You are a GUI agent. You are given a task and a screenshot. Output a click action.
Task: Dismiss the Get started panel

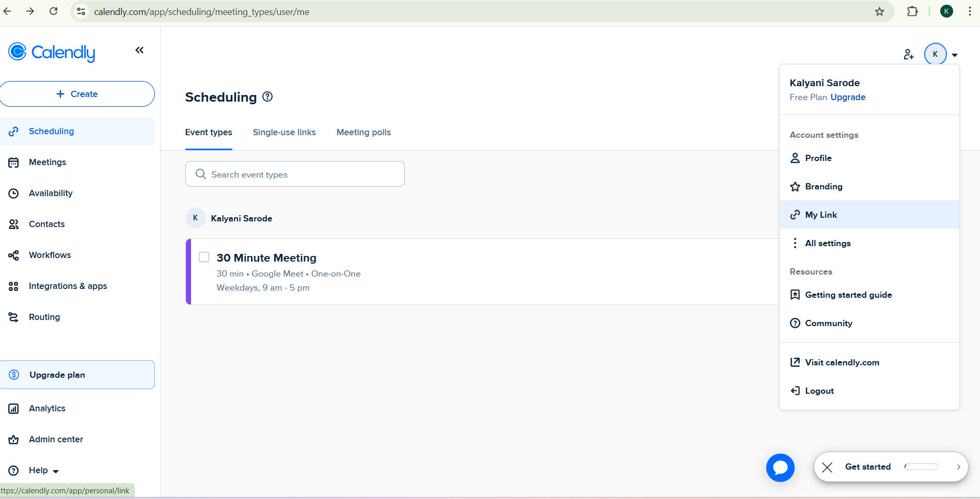[827, 467]
